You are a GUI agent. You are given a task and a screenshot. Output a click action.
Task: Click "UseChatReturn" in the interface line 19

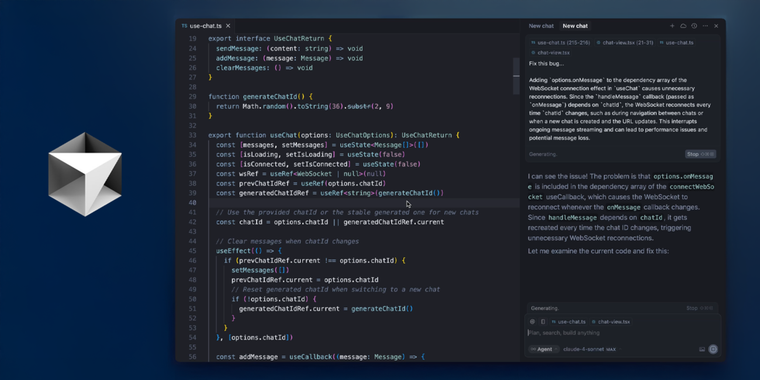299,38
